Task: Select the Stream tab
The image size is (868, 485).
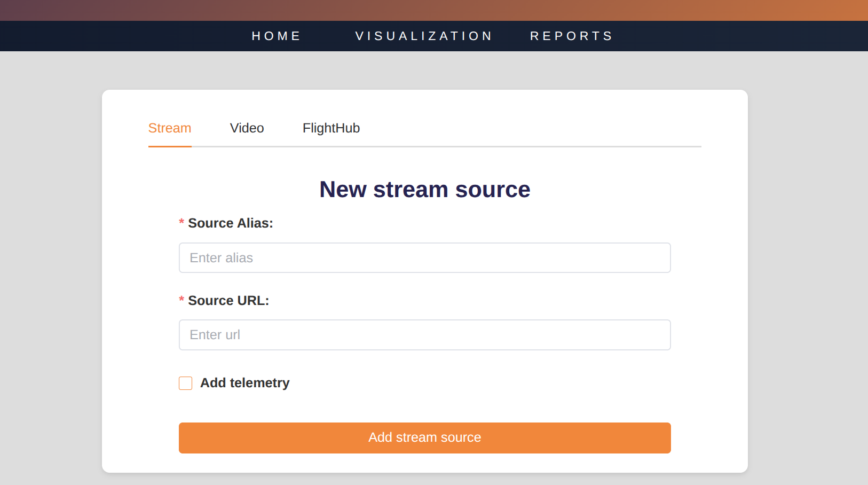Action: pos(170,128)
